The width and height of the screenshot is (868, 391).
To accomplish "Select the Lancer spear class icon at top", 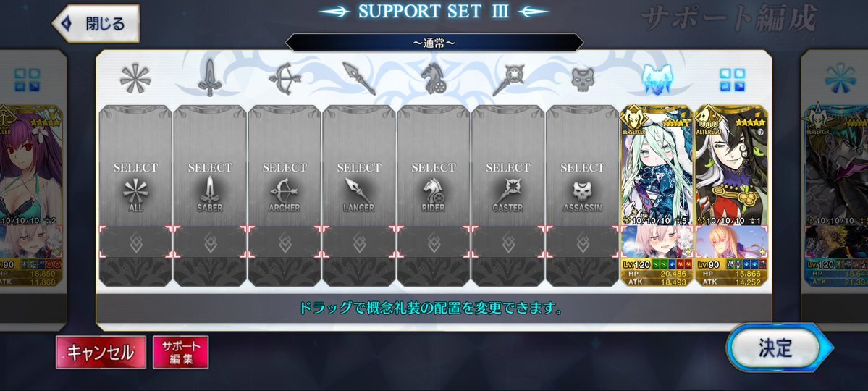I will 359,78.
